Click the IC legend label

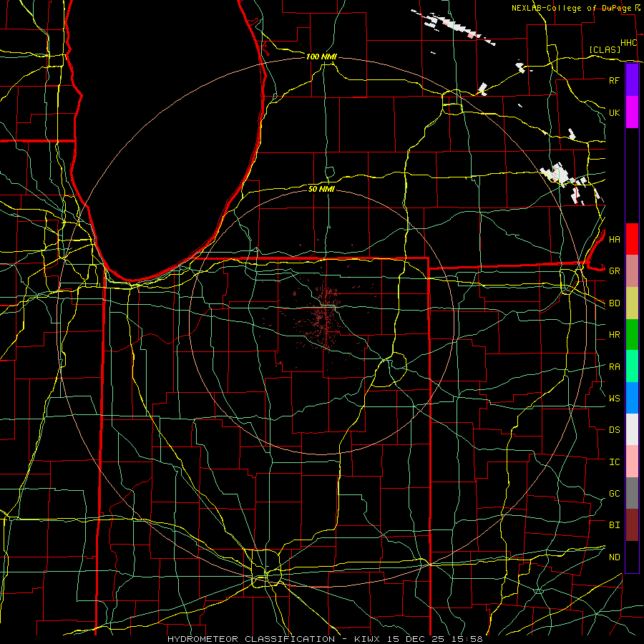point(614,462)
